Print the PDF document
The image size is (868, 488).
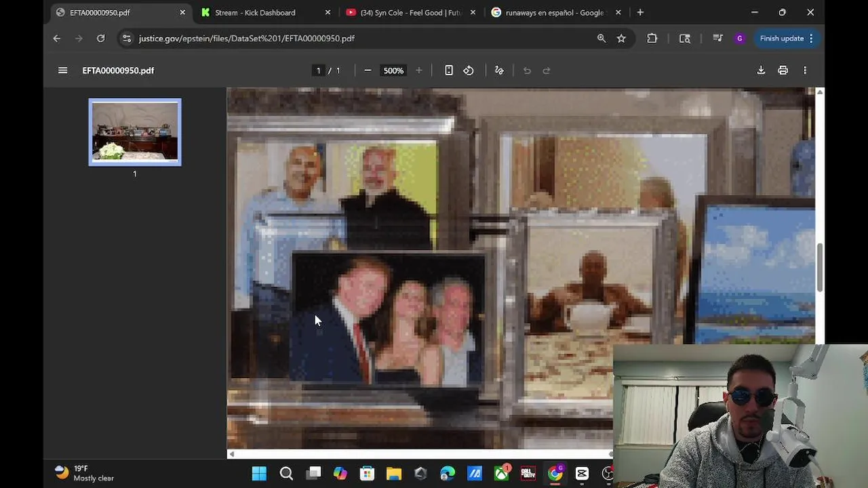783,70
